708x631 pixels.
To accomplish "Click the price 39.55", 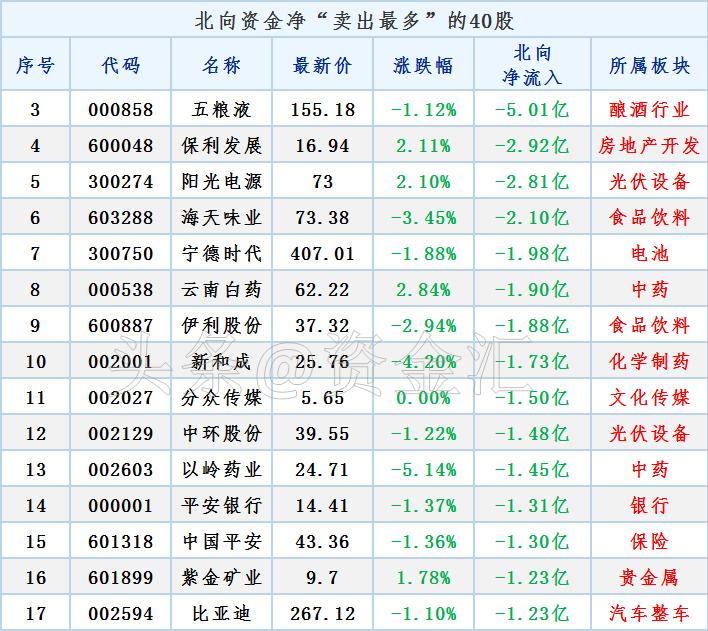I will point(322,434).
